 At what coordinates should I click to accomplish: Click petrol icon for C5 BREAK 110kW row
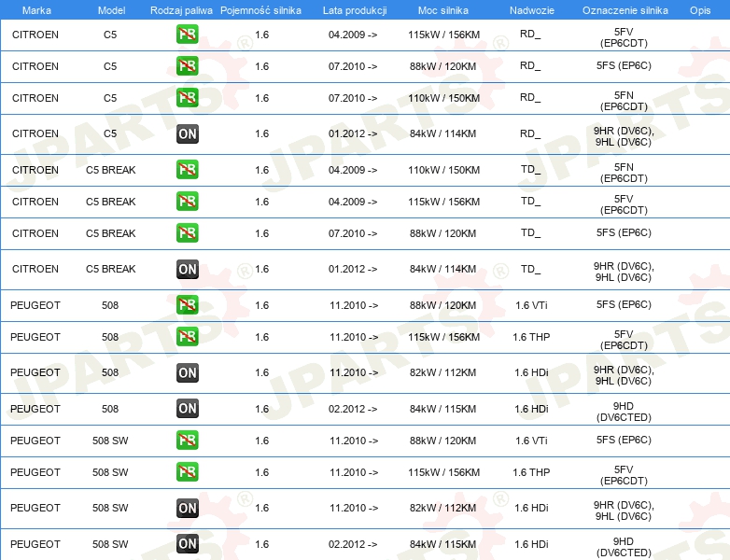tap(187, 170)
